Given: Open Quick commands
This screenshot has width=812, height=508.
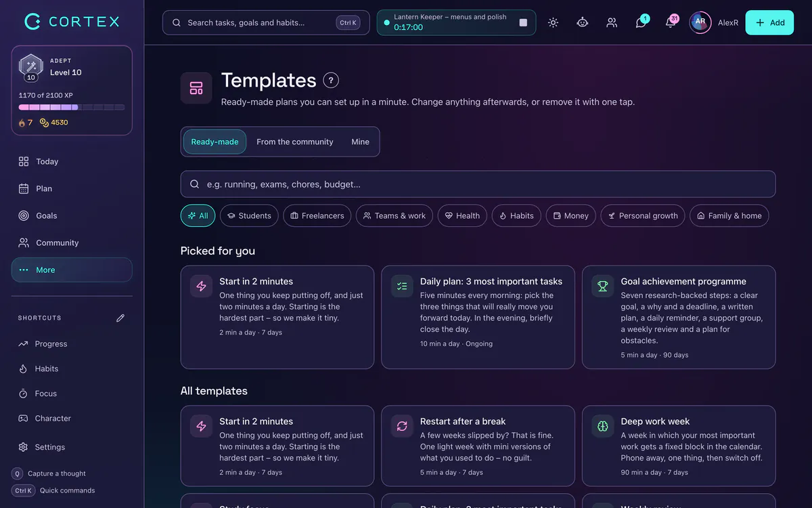Looking at the screenshot, I should [53, 490].
